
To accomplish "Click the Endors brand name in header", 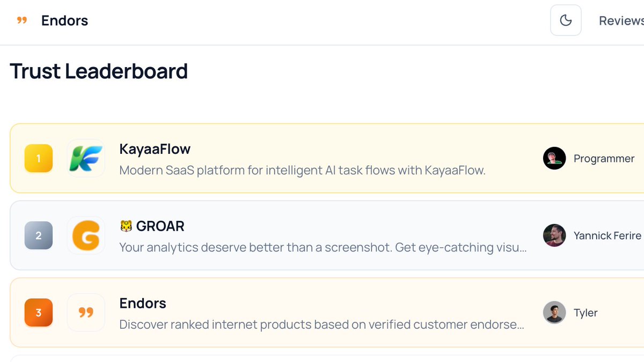I will pyautogui.click(x=64, y=20).
